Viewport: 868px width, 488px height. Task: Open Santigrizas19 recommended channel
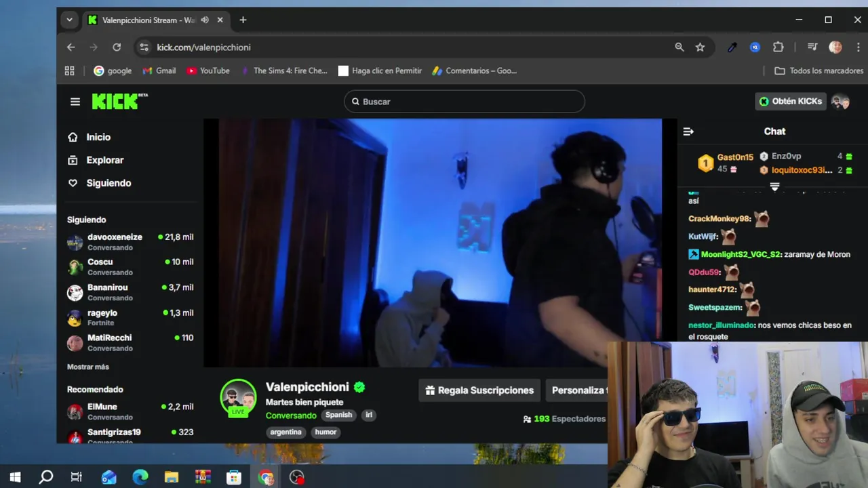[130, 435]
